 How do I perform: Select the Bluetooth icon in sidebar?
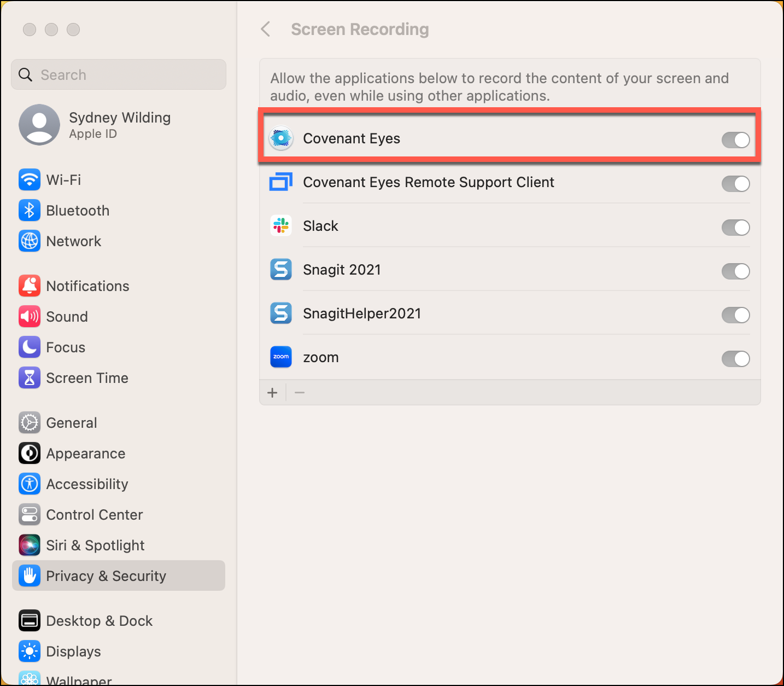click(30, 210)
